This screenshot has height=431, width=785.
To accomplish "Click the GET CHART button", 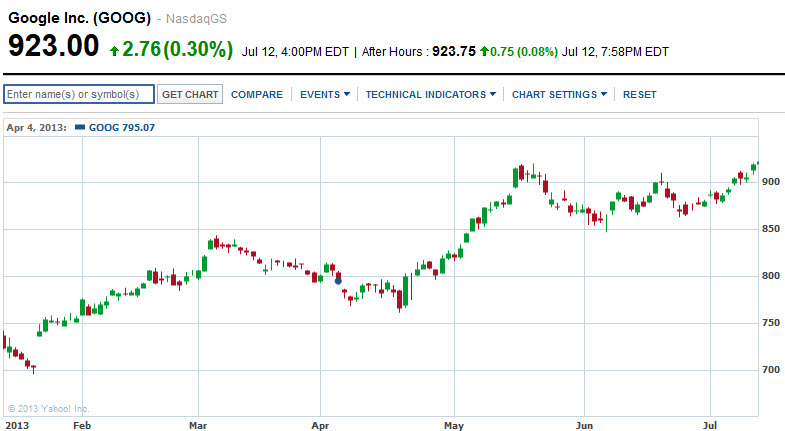I will point(190,94).
